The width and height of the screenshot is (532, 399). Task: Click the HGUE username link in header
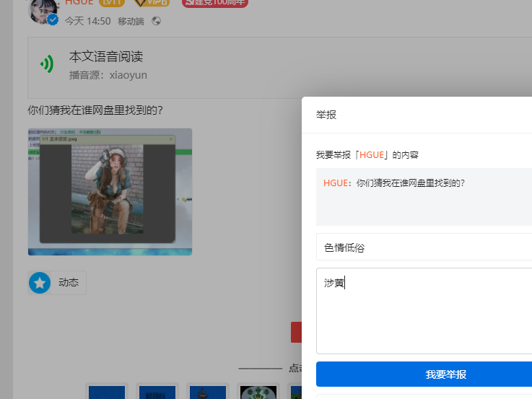tap(78, 2)
